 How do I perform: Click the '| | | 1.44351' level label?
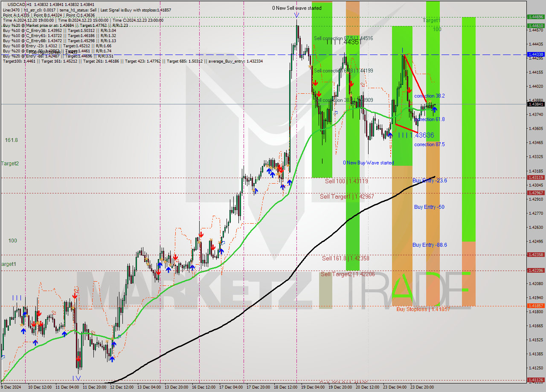coord(344,42)
